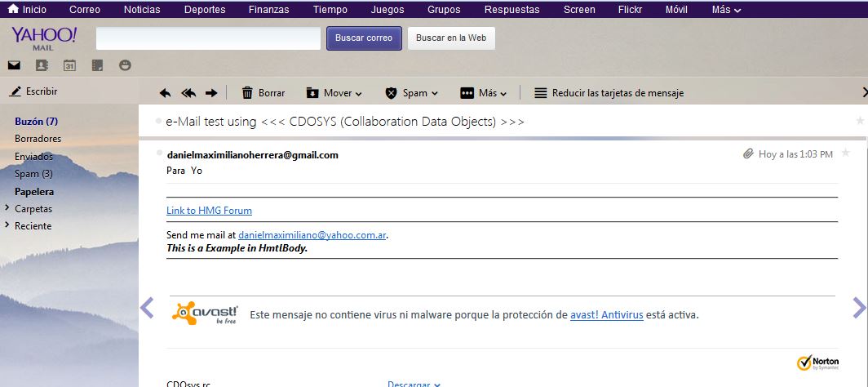
Task: Open Grupos in the top navigation
Action: [444, 10]
